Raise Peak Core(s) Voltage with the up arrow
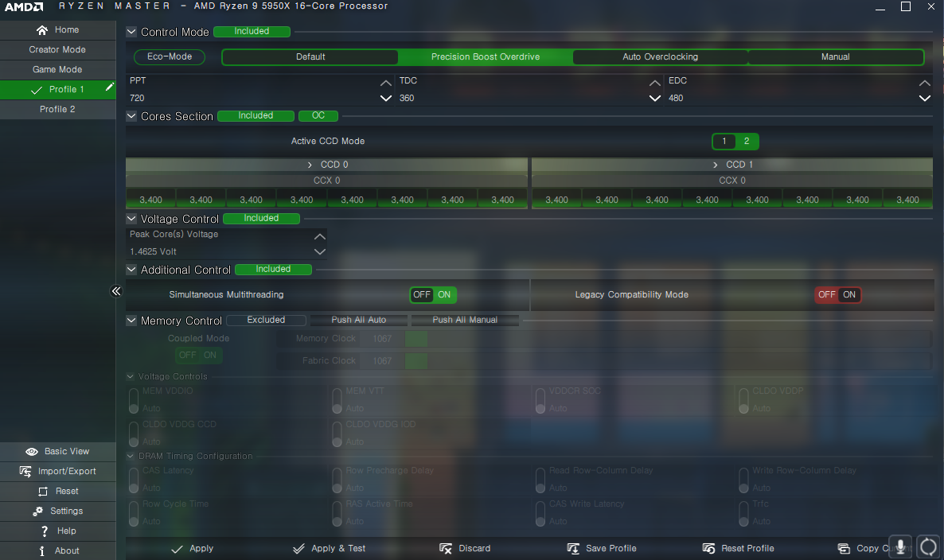This screenshot has width=944, height=560. (320, 235)
